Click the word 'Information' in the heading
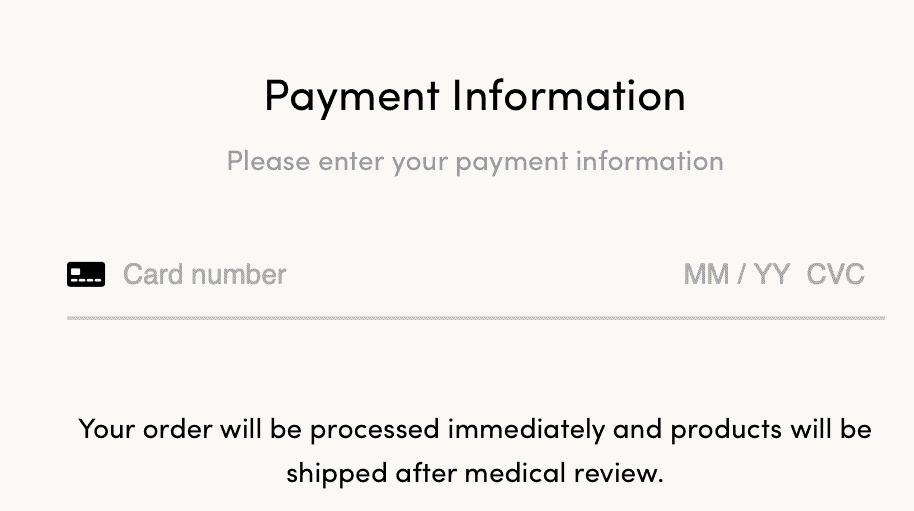 [x=570, y=95]
